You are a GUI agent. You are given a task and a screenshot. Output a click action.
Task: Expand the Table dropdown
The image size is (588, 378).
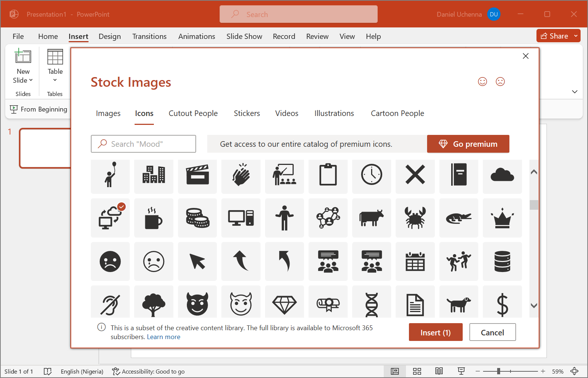click(55, 80)
